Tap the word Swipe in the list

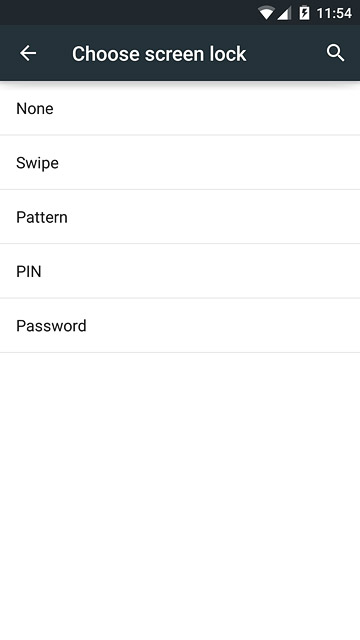(37, 163)
